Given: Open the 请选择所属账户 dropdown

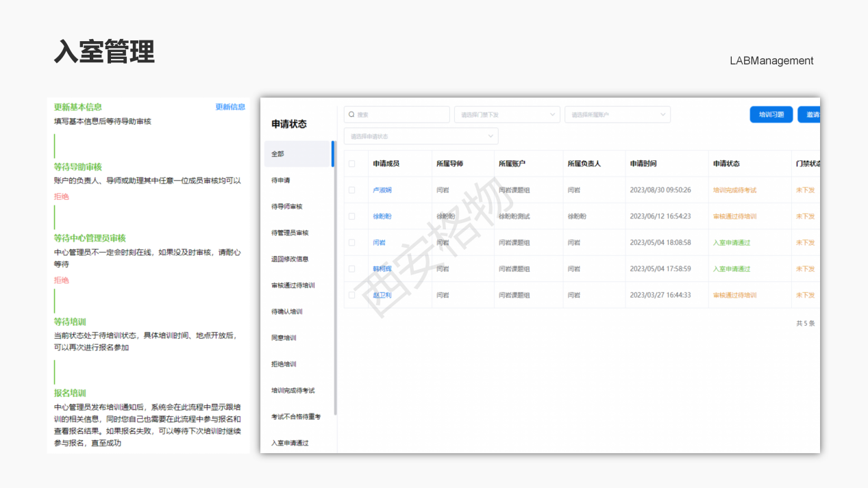Looking at the screenshot, I should pyautogui.click(x=617, y=114).
